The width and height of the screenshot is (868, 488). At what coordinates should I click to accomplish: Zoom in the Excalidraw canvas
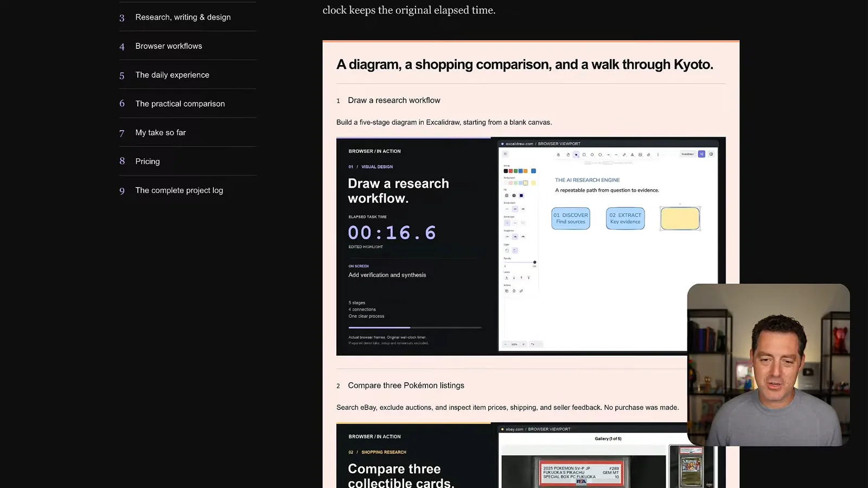pos(524,344)
